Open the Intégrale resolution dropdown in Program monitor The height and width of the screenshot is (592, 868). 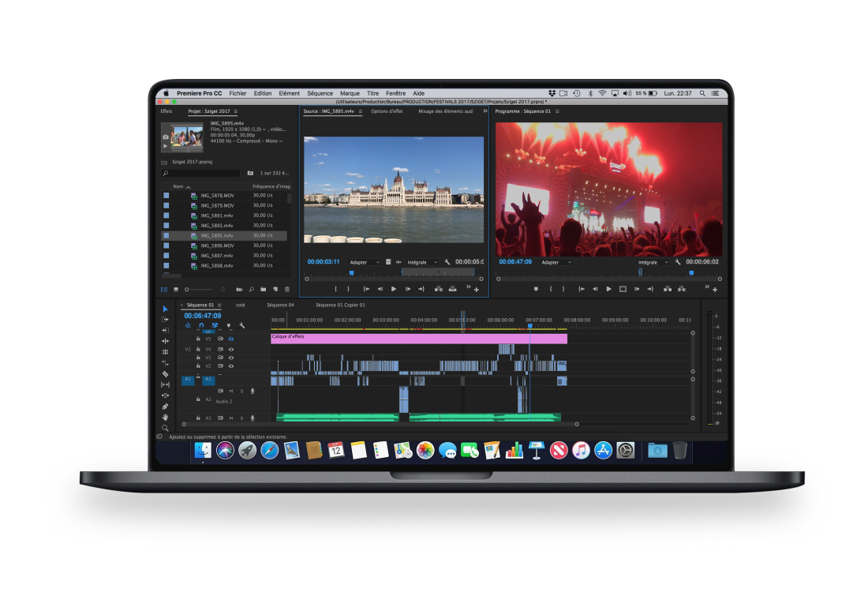coord(653,262)
